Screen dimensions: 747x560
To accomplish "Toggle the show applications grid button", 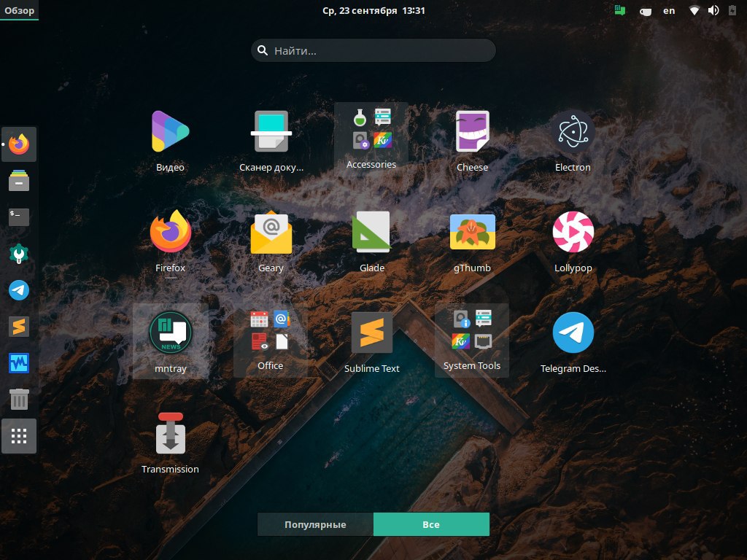I will click(19, 436).
